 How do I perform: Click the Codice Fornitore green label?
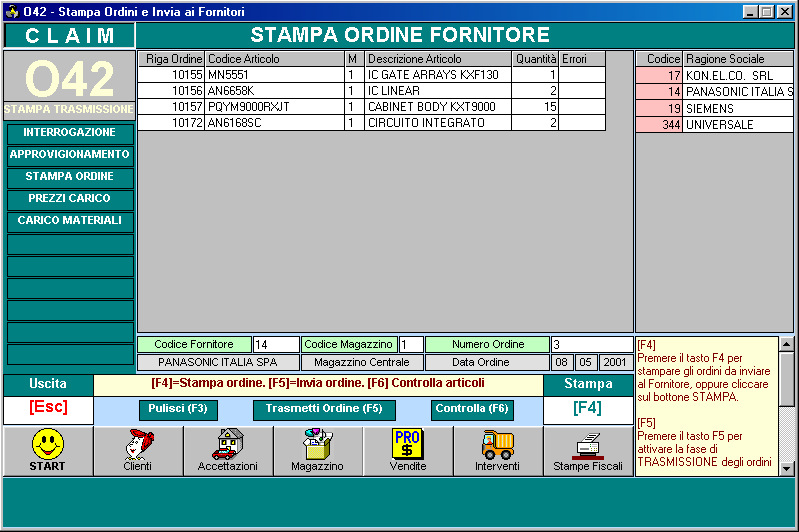194,344
